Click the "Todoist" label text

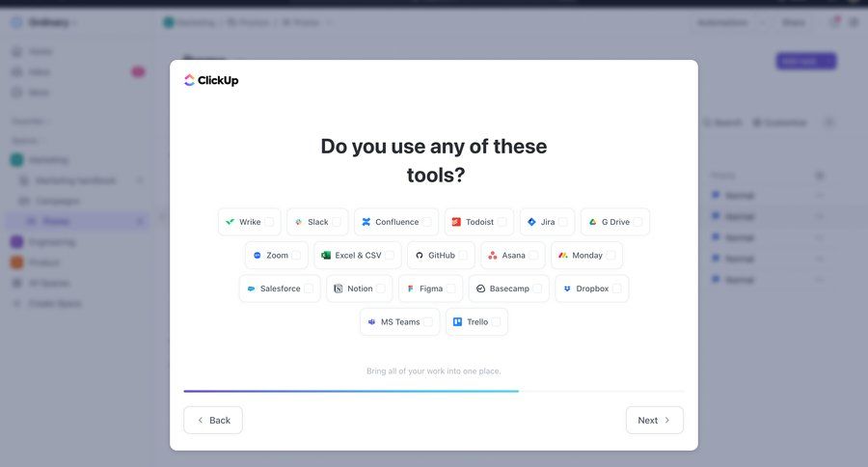coord(479,222)
